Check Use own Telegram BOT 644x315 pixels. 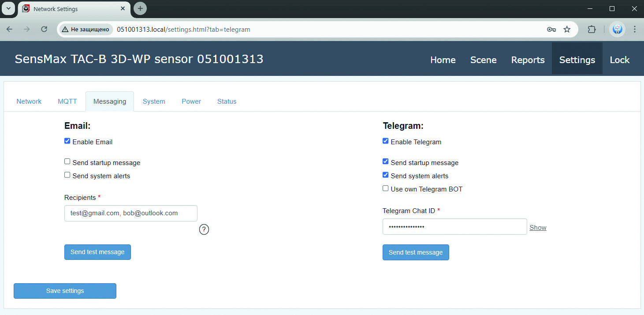click(x=386, y=188)
